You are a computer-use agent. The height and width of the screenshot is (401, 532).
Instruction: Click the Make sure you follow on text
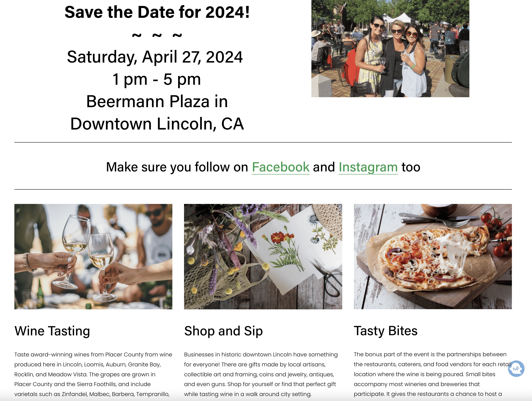click(177, 167)
